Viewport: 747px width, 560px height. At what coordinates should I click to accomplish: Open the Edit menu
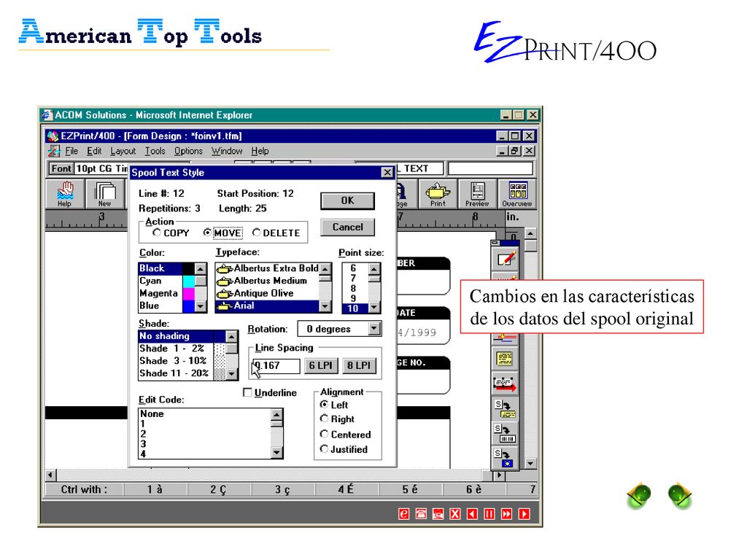click(x=94, y=151)
